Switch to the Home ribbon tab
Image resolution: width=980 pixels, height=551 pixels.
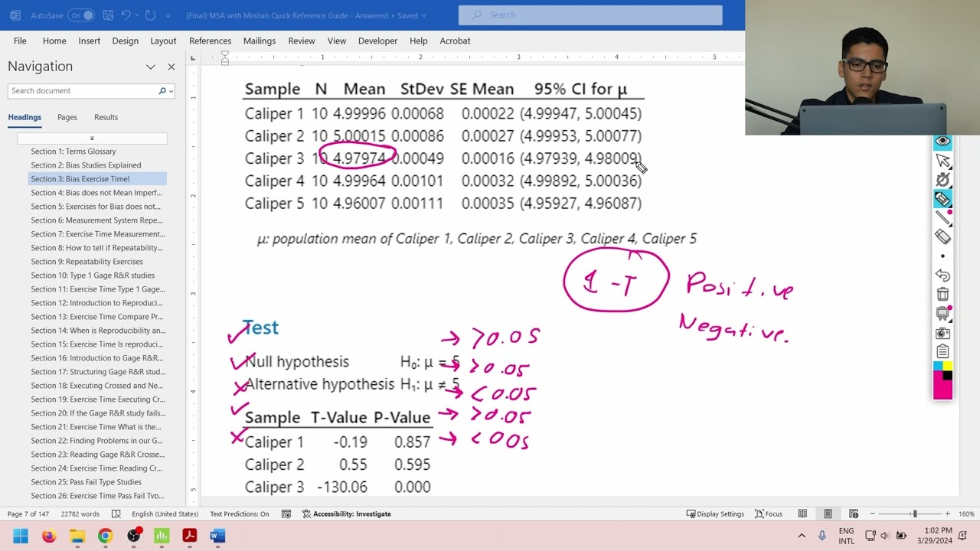54,41
